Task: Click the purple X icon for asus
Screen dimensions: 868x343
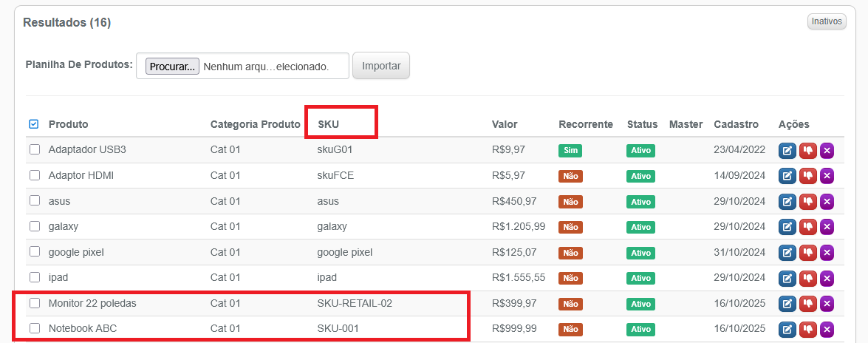Action: pyautogui.click(x=827, y=201)
